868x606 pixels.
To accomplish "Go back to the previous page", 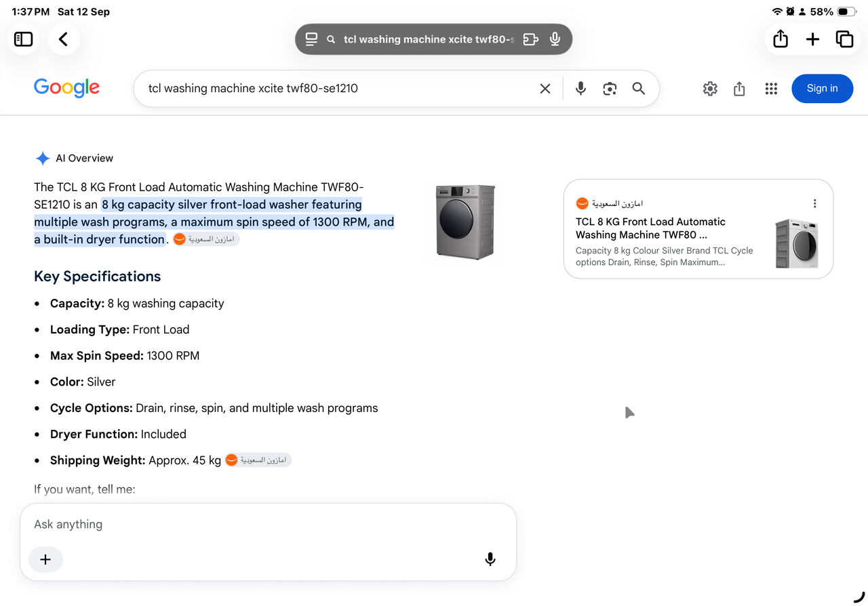I will pos(64,39).
